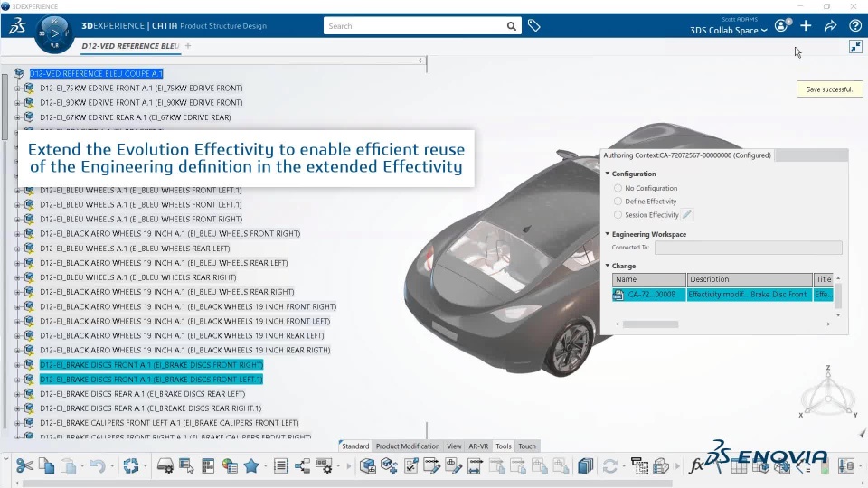Screen dimensions: 868x488
Task: Click the search magnifier icon
Action: coord(512,26)
